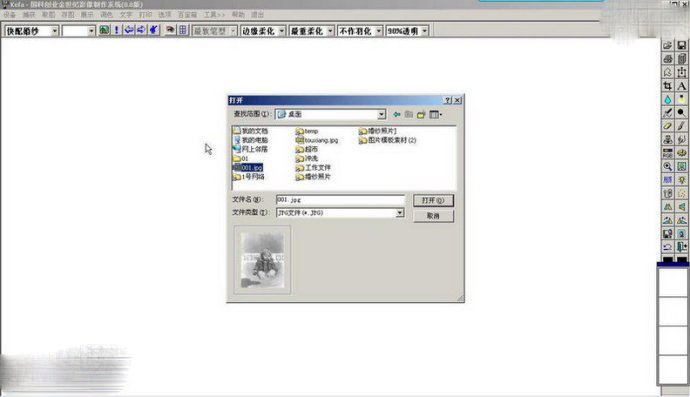Open the 边缘柔化 dropdown in top toolbar
The width and height of the screenshot is (690, 397).
pyautogui.click(x=263, y=31)
